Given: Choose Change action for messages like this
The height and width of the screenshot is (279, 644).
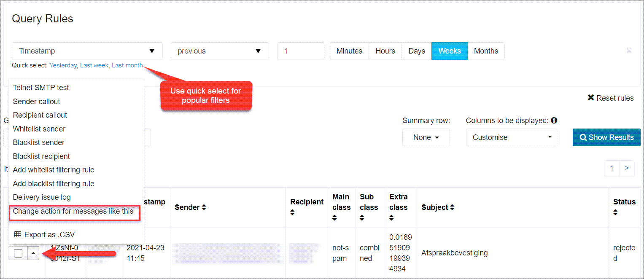Looking at the screenshot, I should coord(73,211).
